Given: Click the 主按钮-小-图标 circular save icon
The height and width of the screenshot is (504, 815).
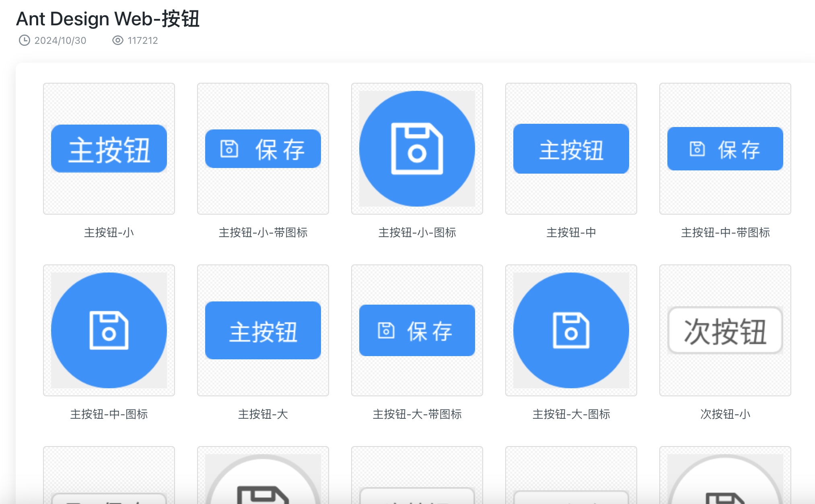Looking at the screenshot, I should tap(417, 149).
